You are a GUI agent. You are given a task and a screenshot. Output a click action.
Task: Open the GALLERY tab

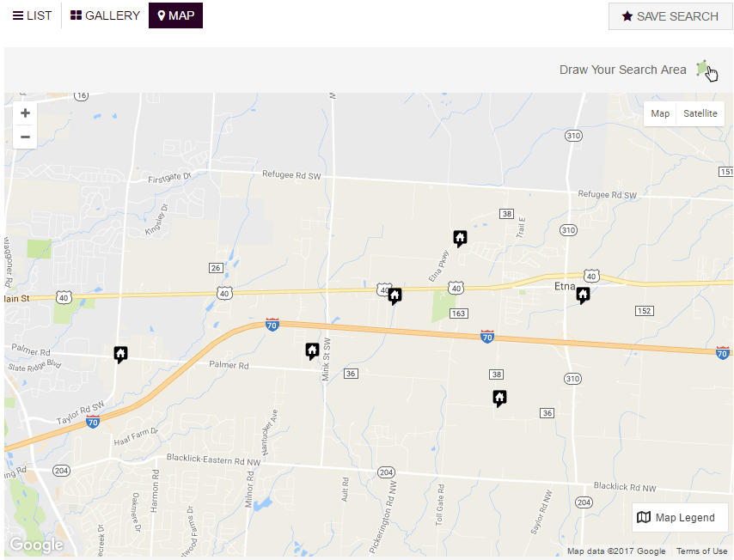click(105, 15)
